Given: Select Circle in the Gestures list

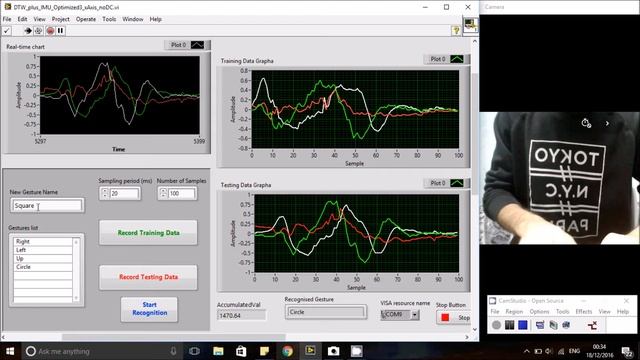Looking at the screenshot, I should point(43,267).
